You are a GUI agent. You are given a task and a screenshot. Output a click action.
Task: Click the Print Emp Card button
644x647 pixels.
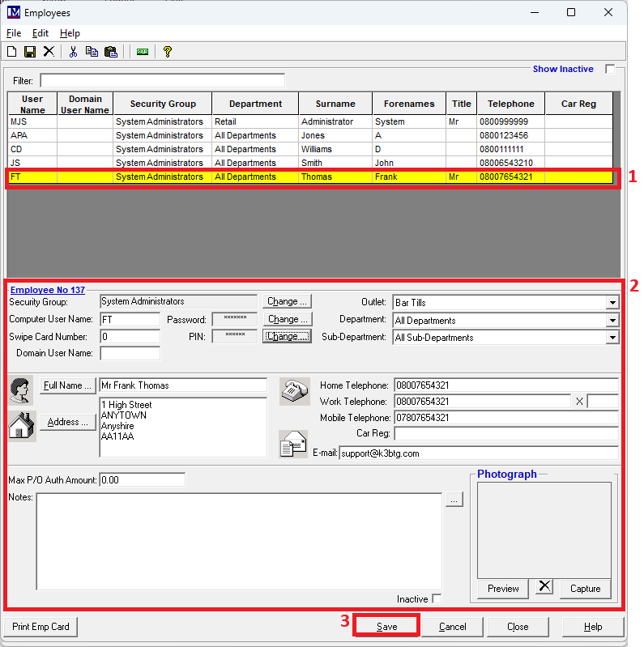coord(41,627)
